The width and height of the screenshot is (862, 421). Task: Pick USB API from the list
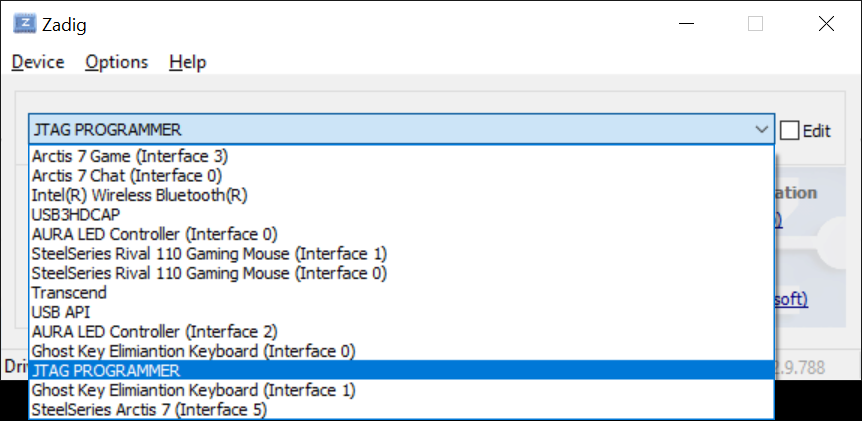pos(61,312)
